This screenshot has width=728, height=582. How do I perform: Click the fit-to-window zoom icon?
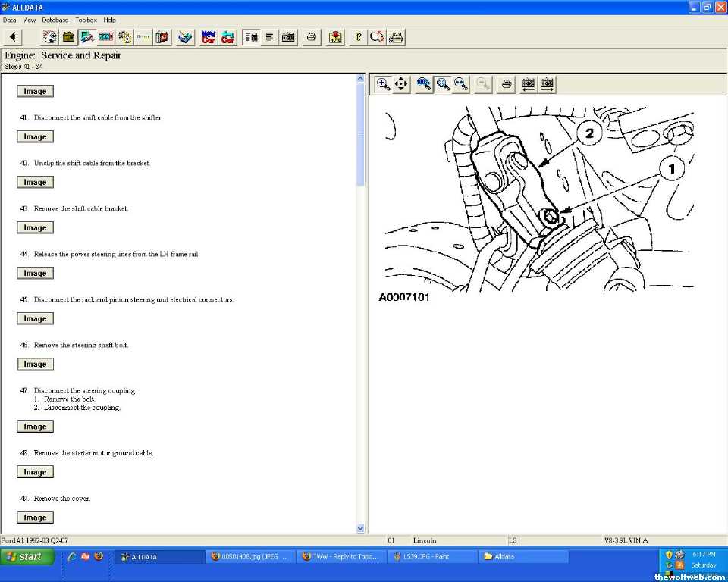(443, 84)
